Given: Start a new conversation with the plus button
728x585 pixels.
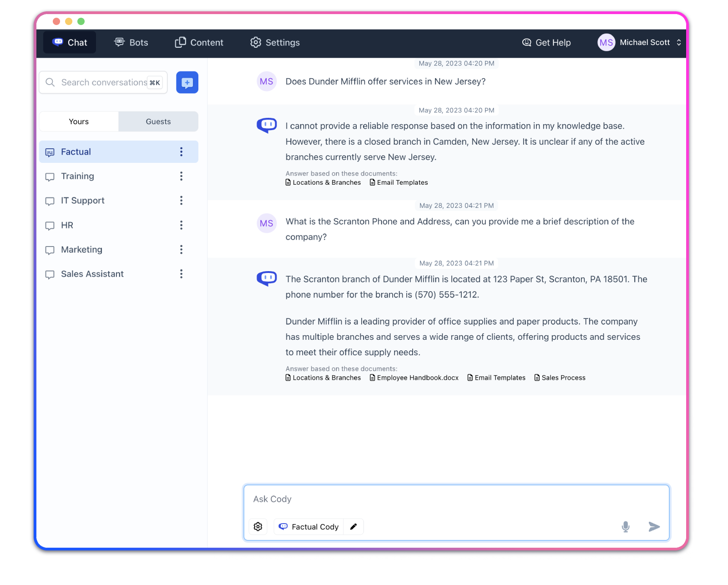Looking at the screenshot, I should [187, 82].
